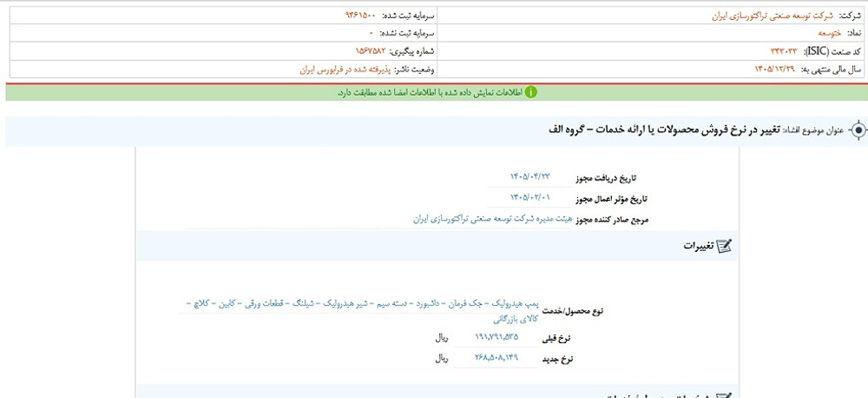868x398 pixels.
Task: Select permit receipt date ۱۴۰۵/۰۴/۲۳
Action: click(x=531, y=176)
